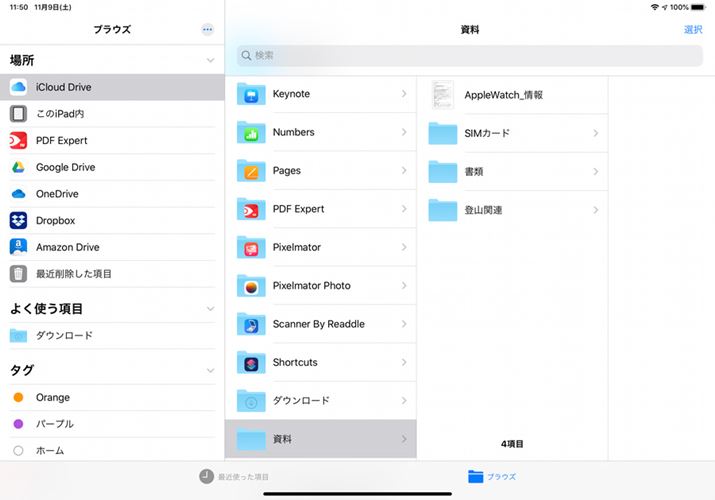Switch to the ブラウズ tab
The image size is (715, 500).
[492, 476]
